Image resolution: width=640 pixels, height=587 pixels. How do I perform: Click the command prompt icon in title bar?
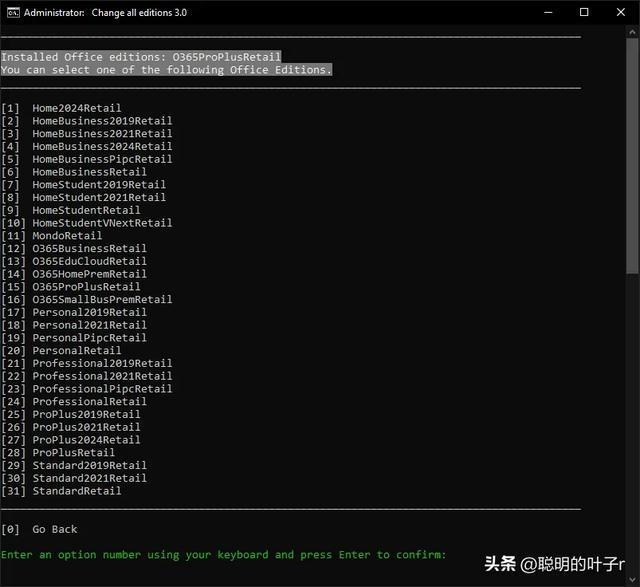tap(13, 13)
